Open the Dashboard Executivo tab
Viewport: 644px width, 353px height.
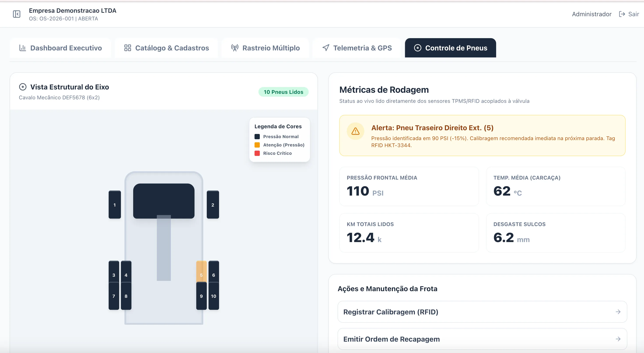60,48
